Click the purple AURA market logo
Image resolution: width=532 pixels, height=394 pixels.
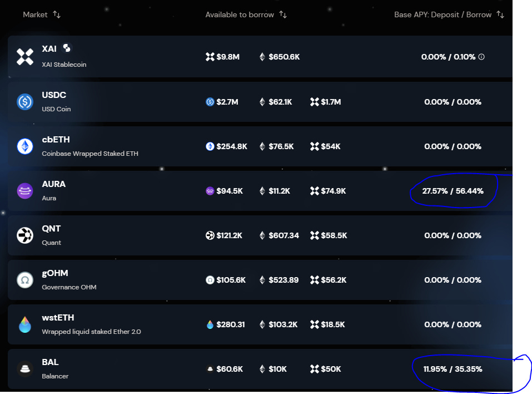click(25, 191)
